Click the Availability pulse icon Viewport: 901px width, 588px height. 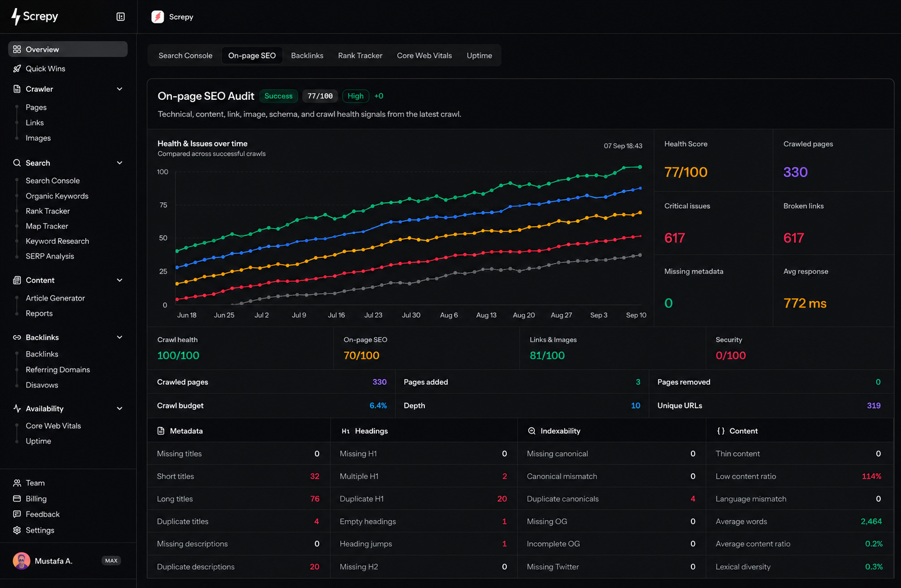click(x=17, y=409)
